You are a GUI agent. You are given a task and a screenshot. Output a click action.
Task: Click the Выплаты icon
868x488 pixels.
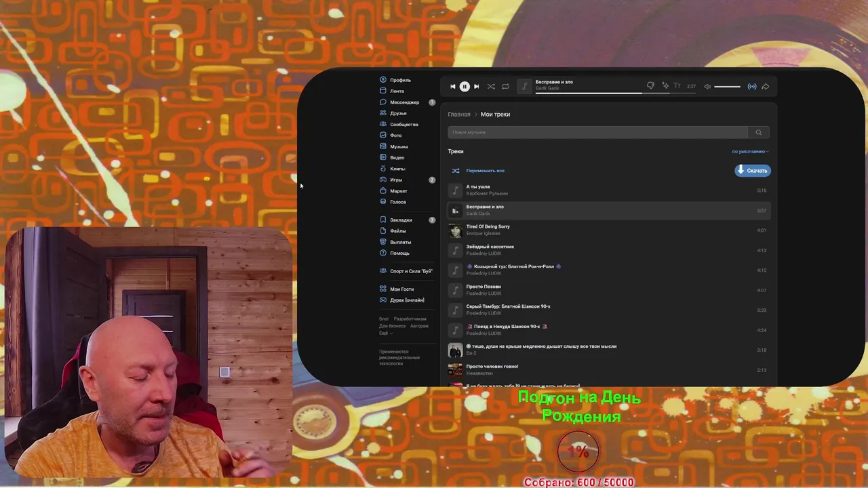click(x=383, y=242)
